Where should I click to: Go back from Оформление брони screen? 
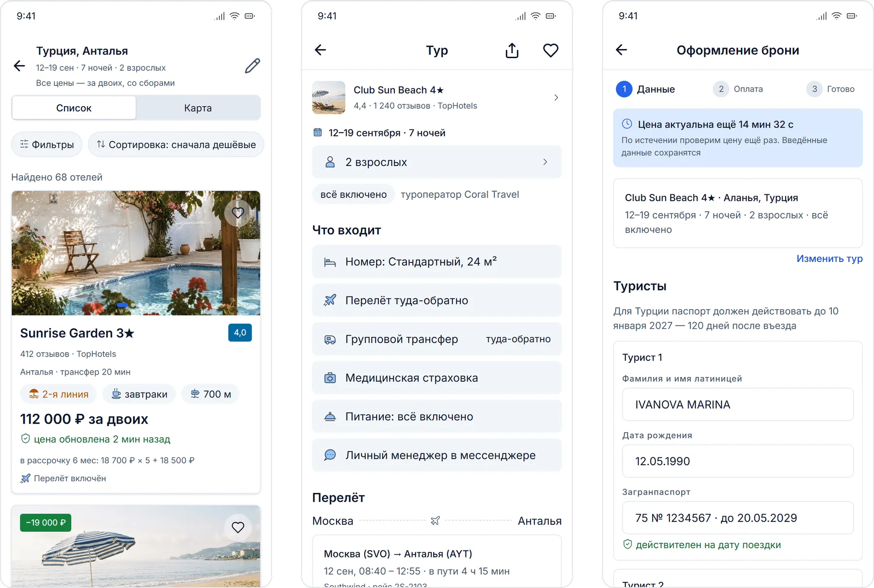pyautogui.click(x=622, y=50)
